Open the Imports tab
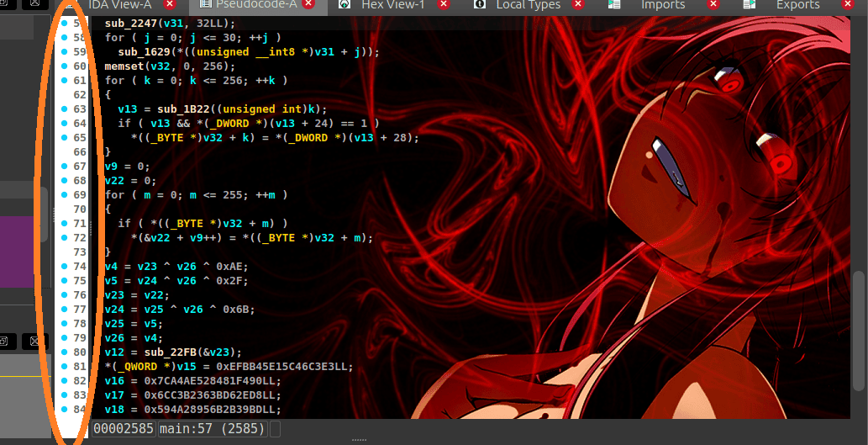The image size is (868, 445). click(663, 5)
